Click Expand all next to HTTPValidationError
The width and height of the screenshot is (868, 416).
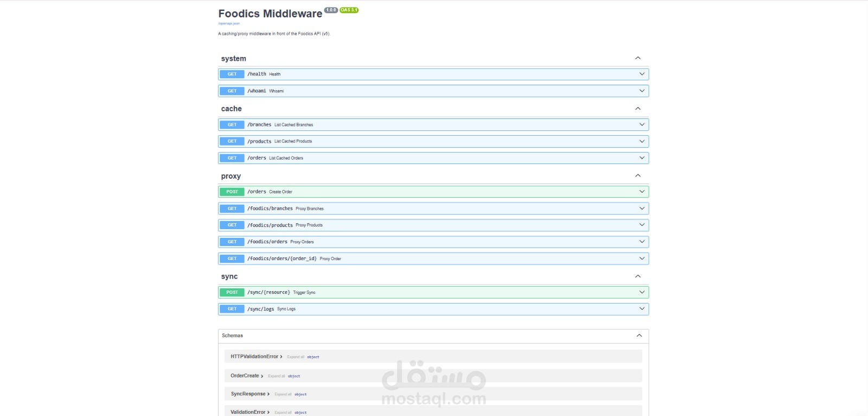[x=296, y=357]
